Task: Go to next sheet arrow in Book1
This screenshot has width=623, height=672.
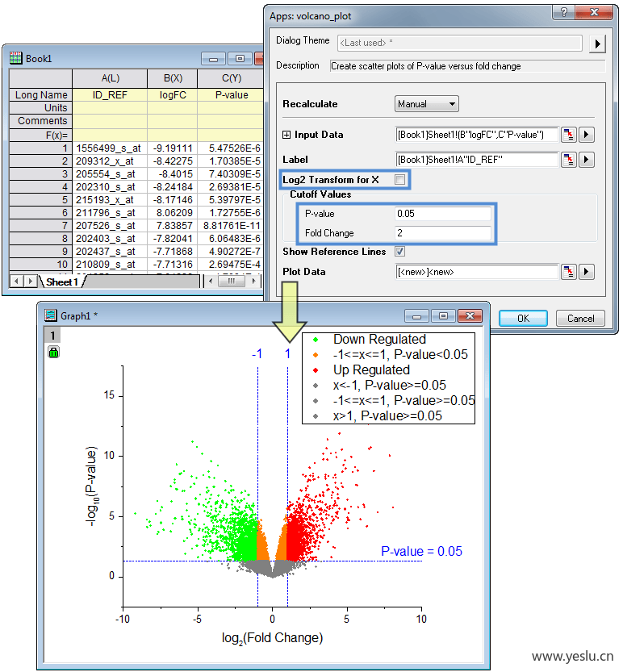Action: coord(30,282)
